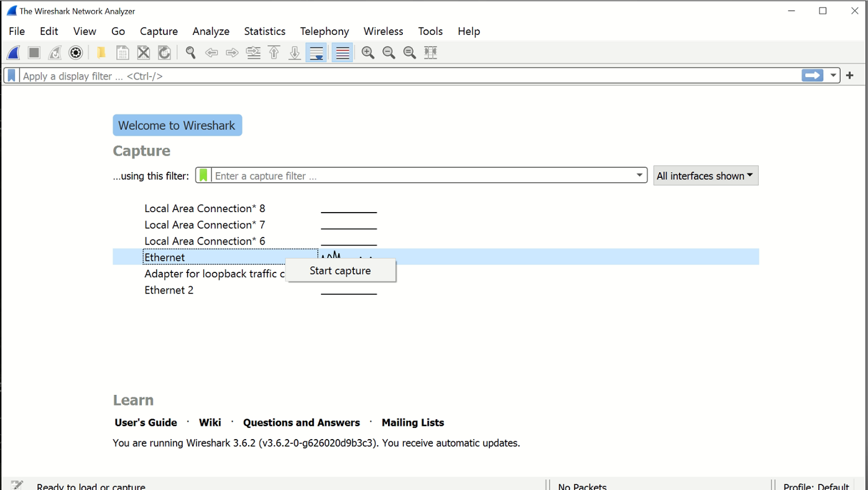Select the Ethernet interface row
The width and height of the screenshot is (868, 490).
(436, 257)
